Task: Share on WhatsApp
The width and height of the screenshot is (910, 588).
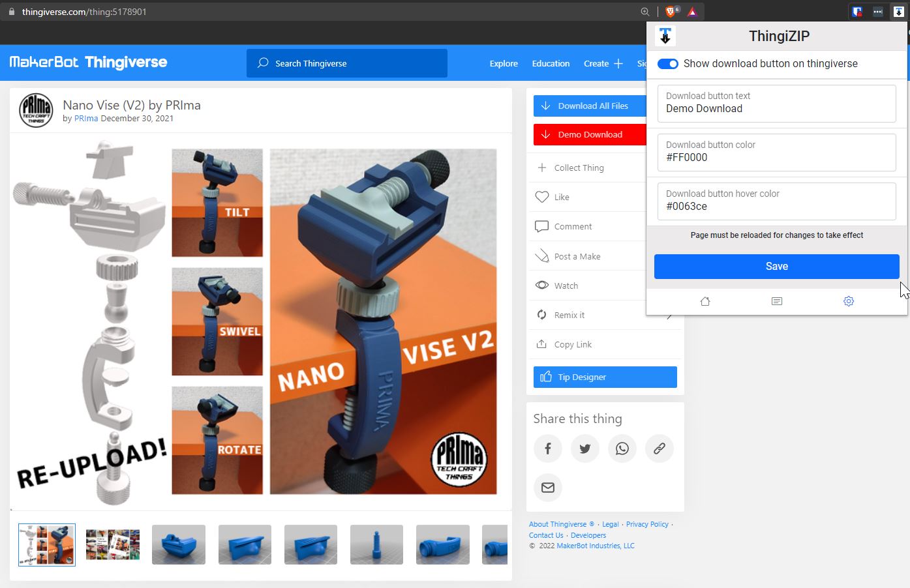Action: [x=622, y=448]
